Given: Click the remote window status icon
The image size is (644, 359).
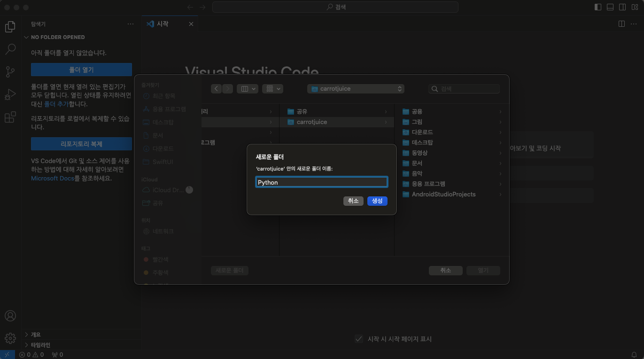Looking at the screenshot, I should tap(7, 355).
